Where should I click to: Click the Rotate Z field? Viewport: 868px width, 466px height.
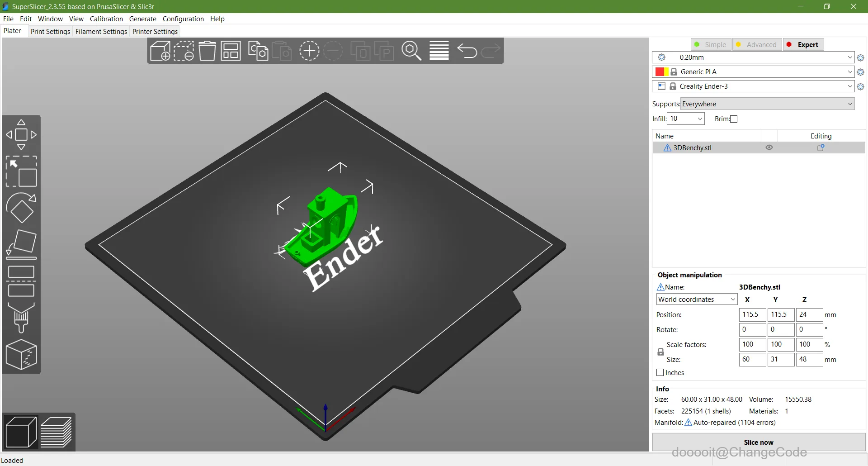coord(809,329)
